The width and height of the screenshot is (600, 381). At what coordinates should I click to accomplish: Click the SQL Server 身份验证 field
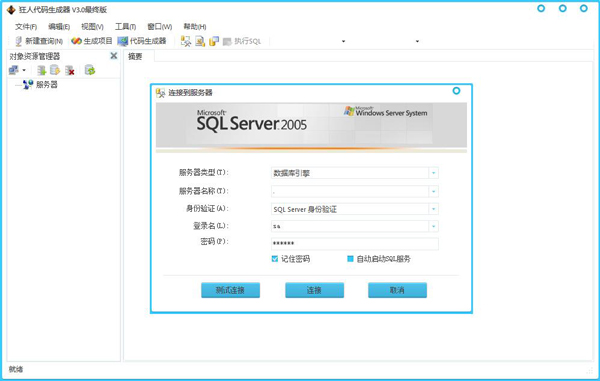pos(350,209)
